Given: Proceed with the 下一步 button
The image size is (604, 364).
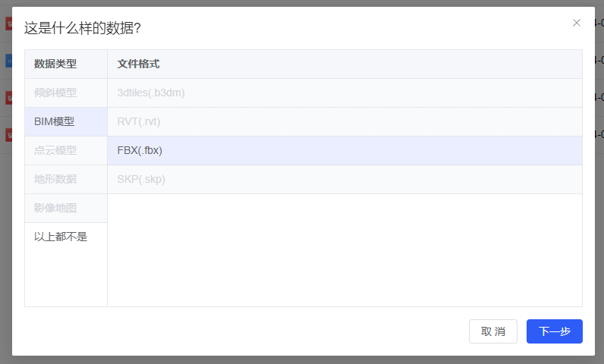Looking at the screenshot, I should click(554, 331).
